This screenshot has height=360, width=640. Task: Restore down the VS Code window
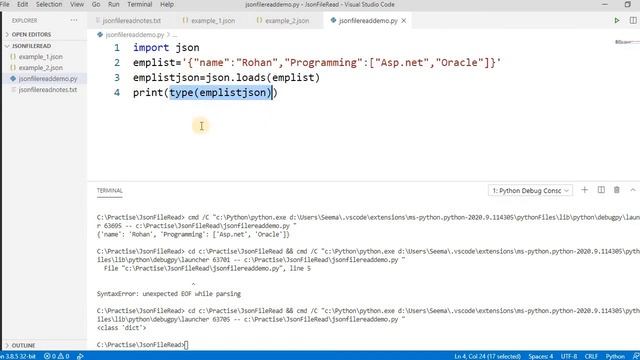pos(628,4)
